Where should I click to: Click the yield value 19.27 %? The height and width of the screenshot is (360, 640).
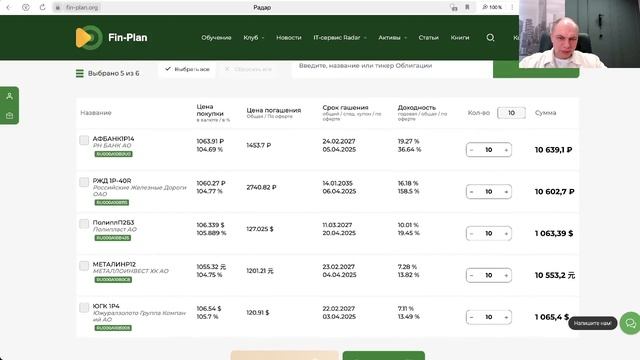click(408, 141)
